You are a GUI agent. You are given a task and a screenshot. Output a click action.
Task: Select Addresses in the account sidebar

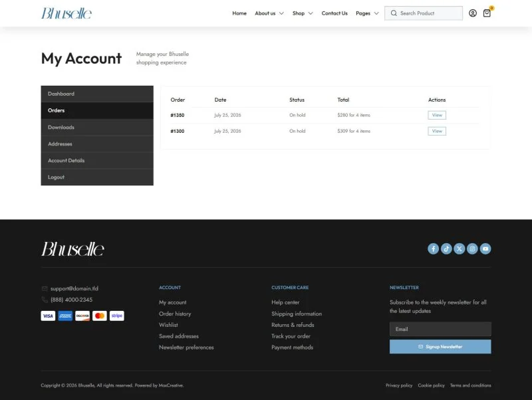pyautogui.click(x=97, y=144)
